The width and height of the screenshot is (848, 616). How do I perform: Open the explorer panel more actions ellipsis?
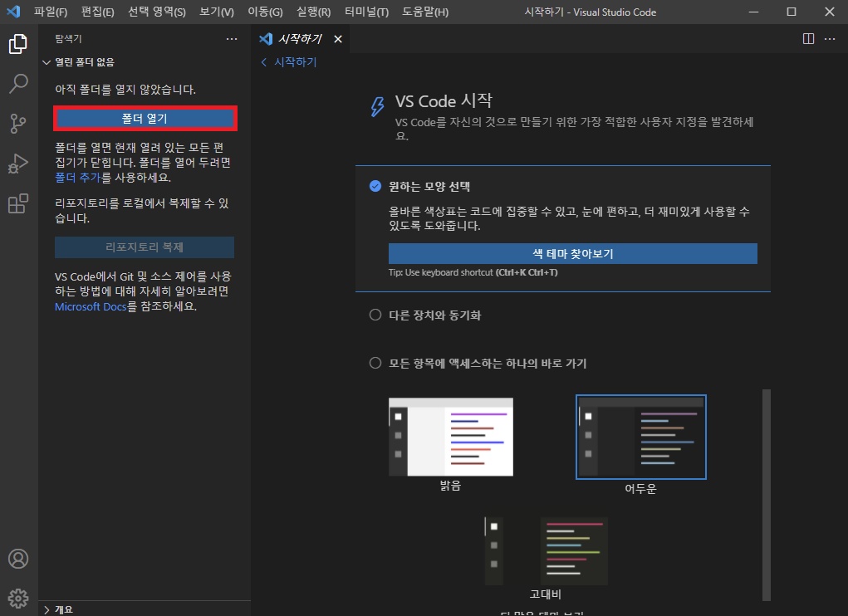232,39
